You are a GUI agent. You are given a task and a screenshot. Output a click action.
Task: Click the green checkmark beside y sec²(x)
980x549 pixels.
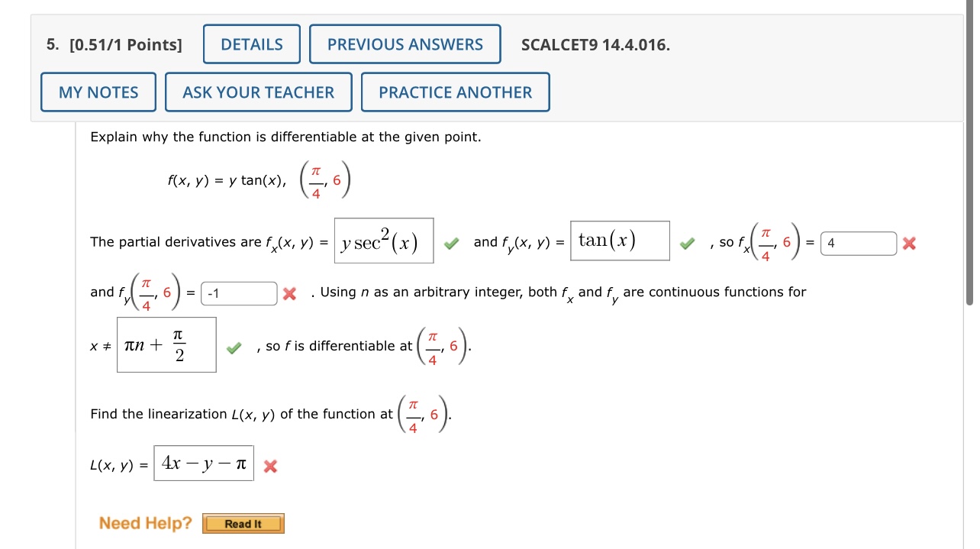pos(451,243)
